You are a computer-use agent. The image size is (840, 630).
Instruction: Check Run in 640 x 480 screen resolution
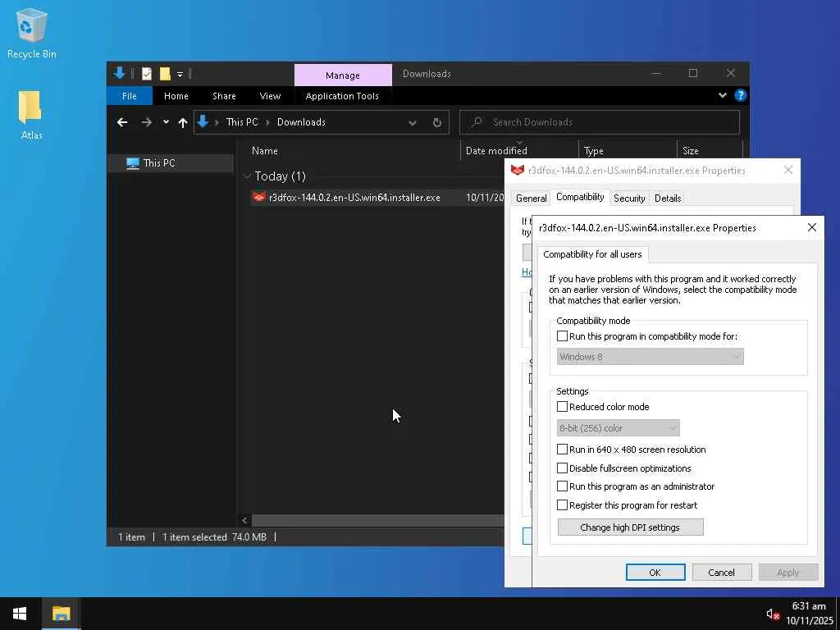(x=562, y=450)
